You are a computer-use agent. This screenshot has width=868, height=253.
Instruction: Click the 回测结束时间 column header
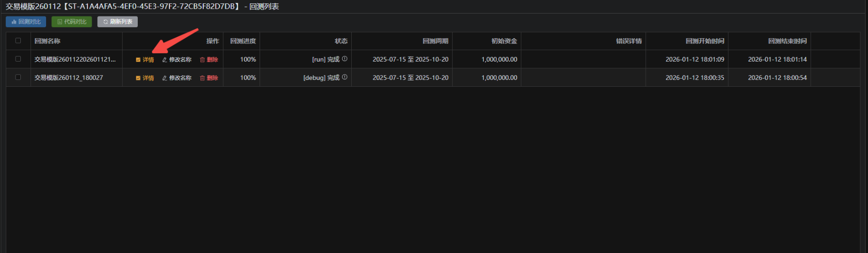tap(787, 41)
